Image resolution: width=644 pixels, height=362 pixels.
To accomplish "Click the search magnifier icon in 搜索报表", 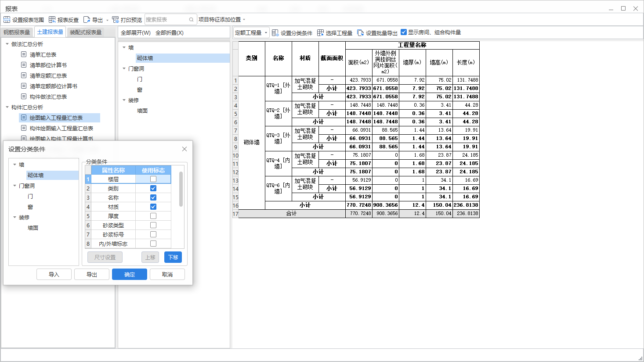I will click(x=192, y=20).
